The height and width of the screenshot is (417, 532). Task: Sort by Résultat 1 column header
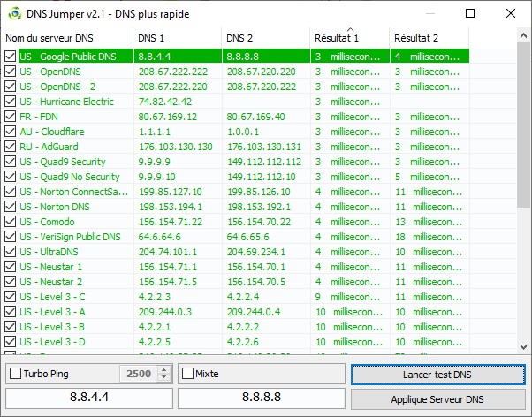click(349, 39)
